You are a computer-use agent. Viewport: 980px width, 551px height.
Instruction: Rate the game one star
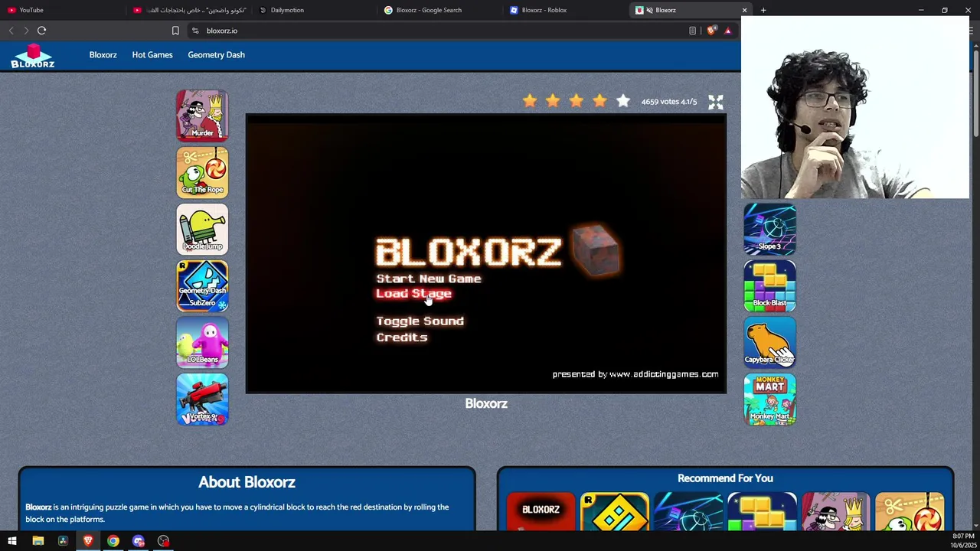[x=529, y=101]
